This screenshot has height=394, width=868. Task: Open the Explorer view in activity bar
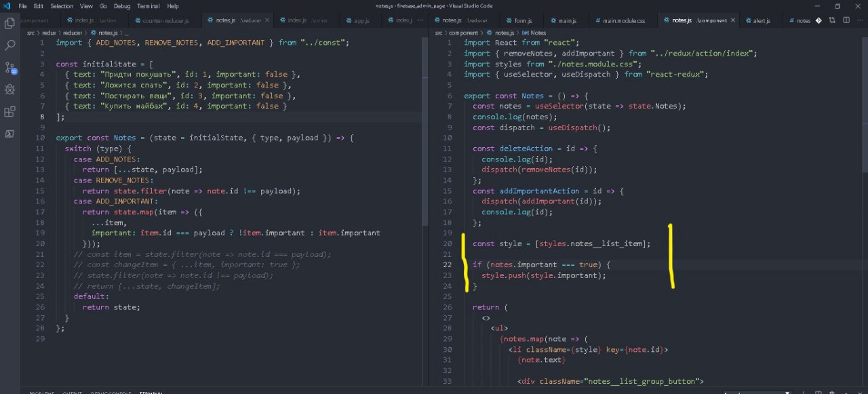point(9,24)
